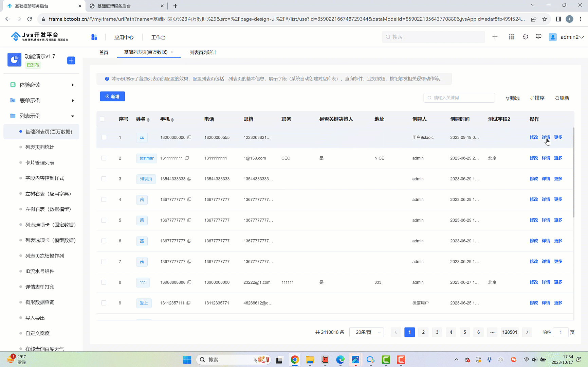Open Windows Start menu

tap(187, 360)
